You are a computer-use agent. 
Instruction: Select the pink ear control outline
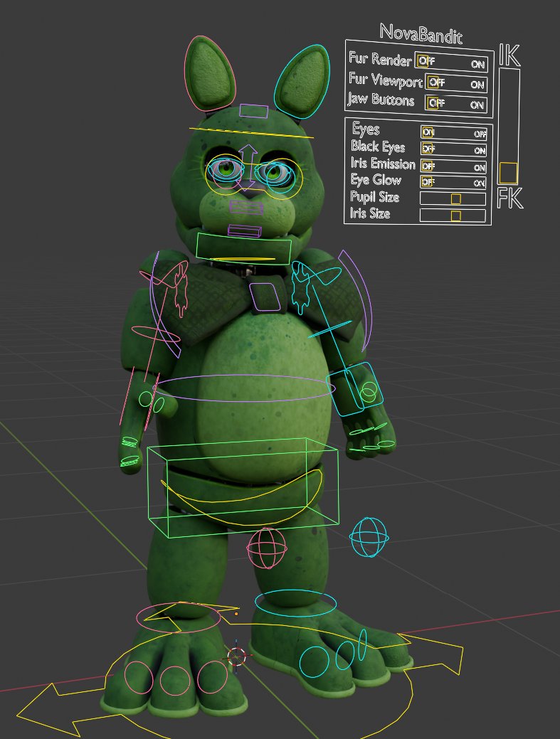(x=209, y=73)
